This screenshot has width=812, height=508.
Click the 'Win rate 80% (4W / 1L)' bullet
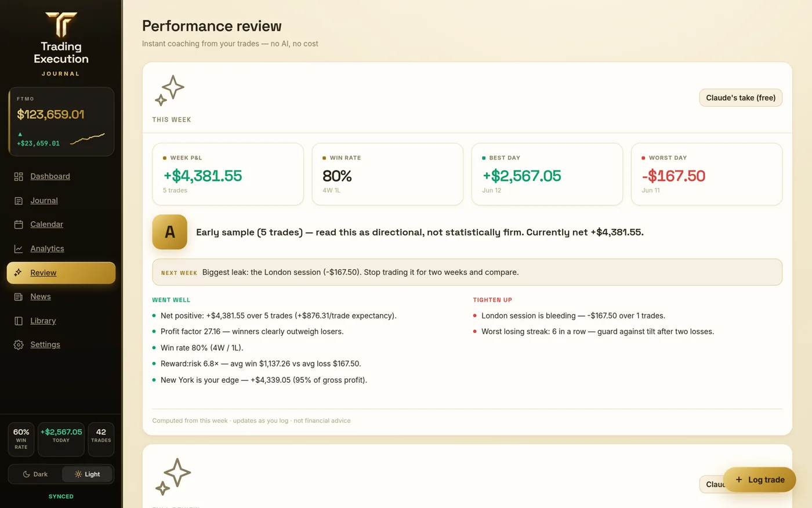pos(202,348)
